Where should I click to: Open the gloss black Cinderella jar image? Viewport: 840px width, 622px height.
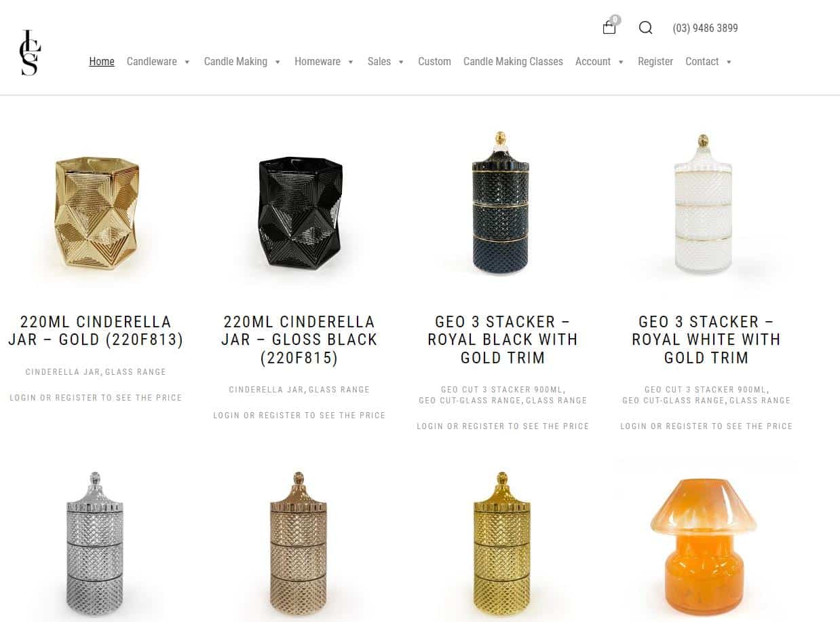[300, 213]
